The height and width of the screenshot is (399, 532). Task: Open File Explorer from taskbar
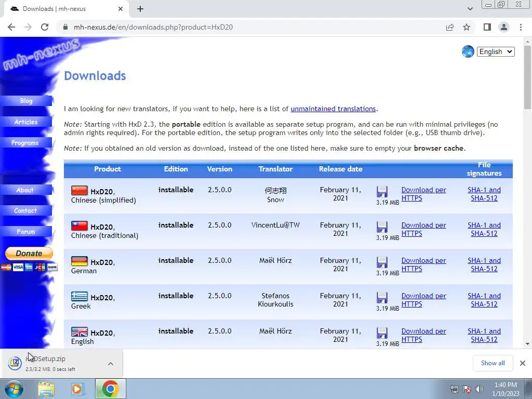(46, 389)
